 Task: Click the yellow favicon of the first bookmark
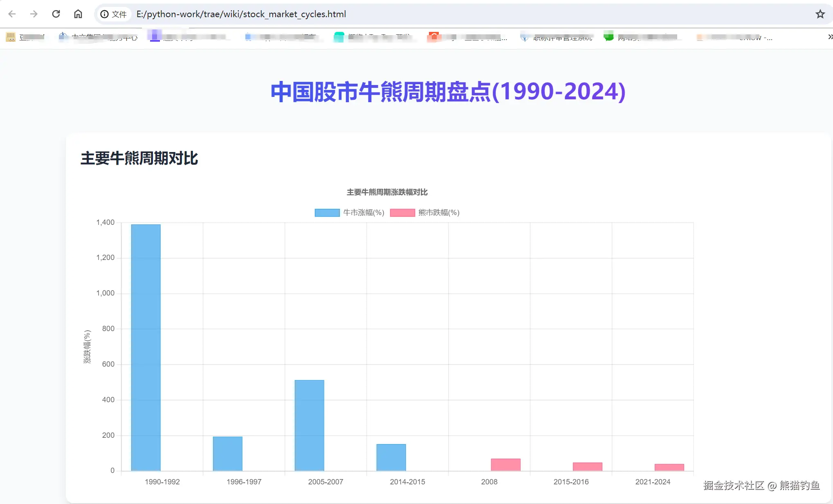11,37
